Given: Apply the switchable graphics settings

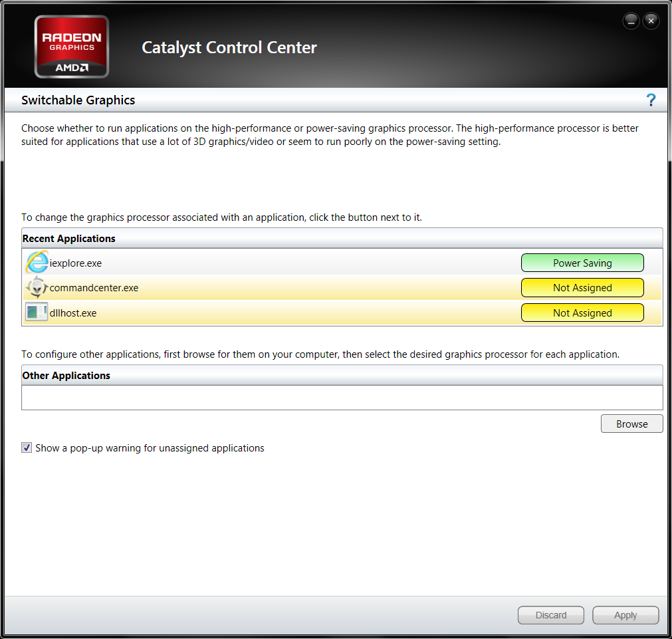Looking at the screenshot, I should coord(625,615).
